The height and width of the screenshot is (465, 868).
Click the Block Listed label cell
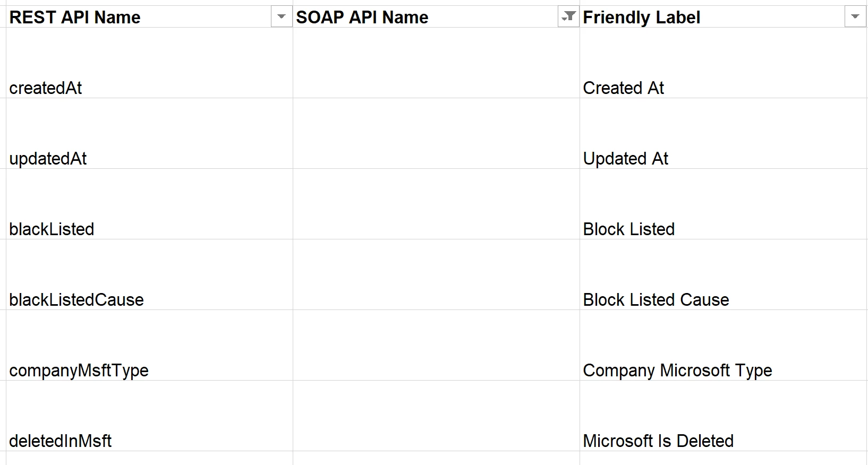(723, 204)
